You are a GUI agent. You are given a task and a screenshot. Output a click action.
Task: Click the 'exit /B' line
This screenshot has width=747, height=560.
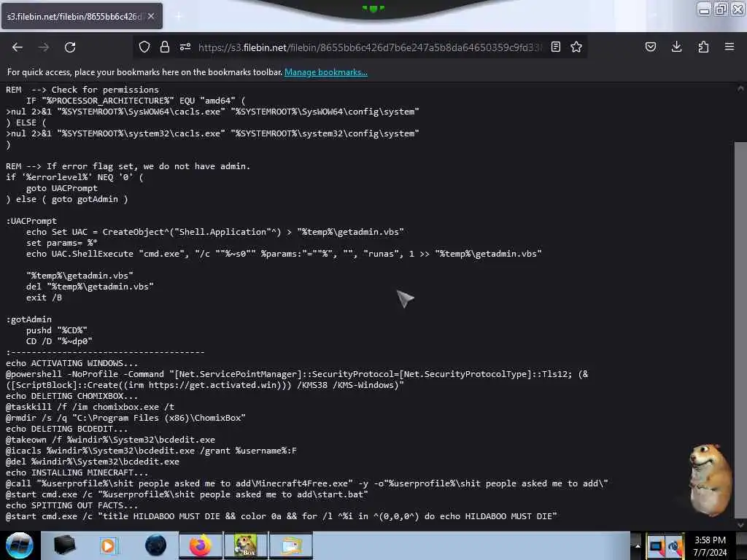pos(44,297)
